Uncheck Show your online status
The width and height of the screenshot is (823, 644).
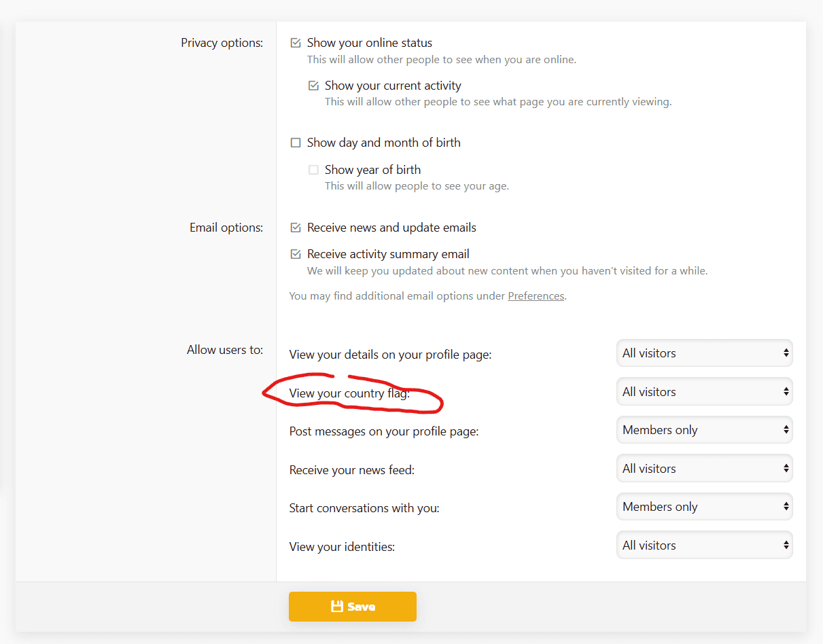coord(296,43)
